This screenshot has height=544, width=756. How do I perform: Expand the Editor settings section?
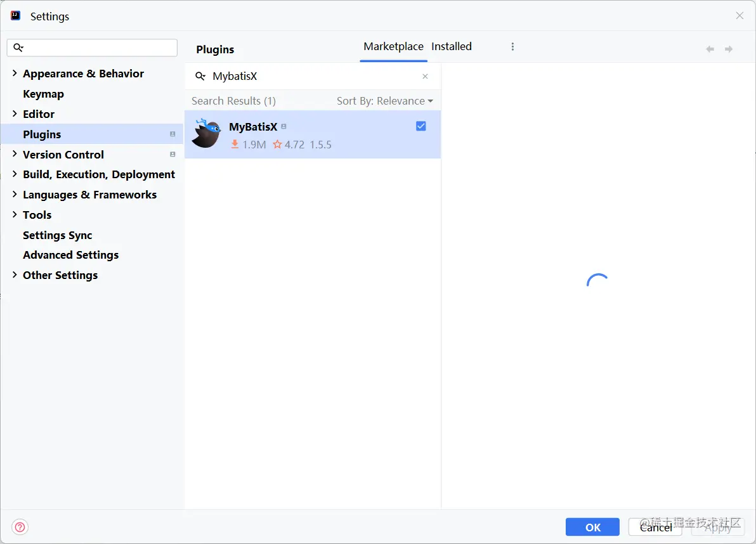click(x=15, y=113)
